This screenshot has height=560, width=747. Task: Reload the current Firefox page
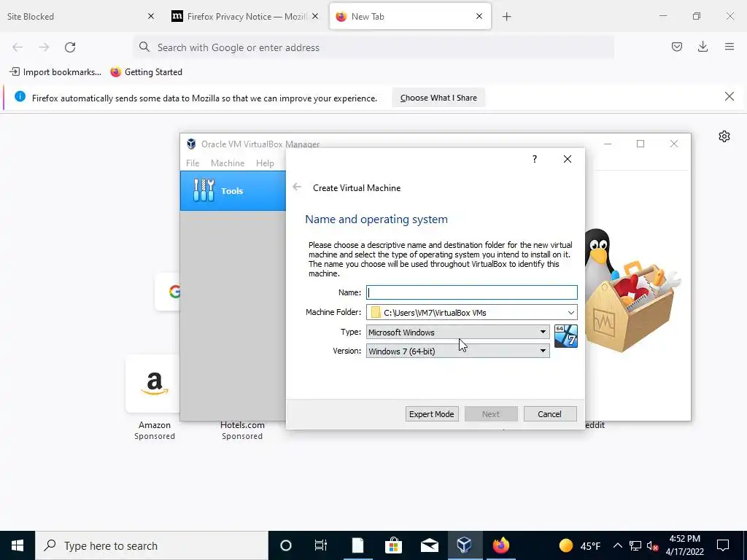point(70,47)
